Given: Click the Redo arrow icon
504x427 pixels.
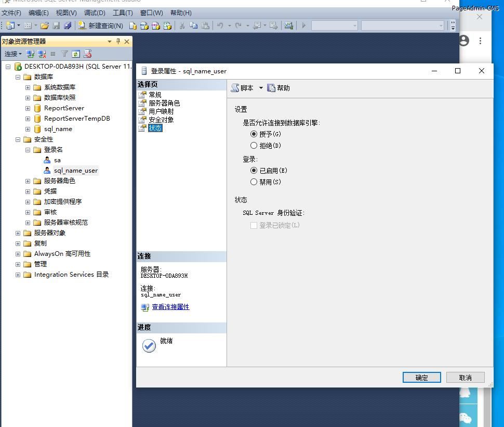Looking at the screenshot, I should tap(238, 25).
